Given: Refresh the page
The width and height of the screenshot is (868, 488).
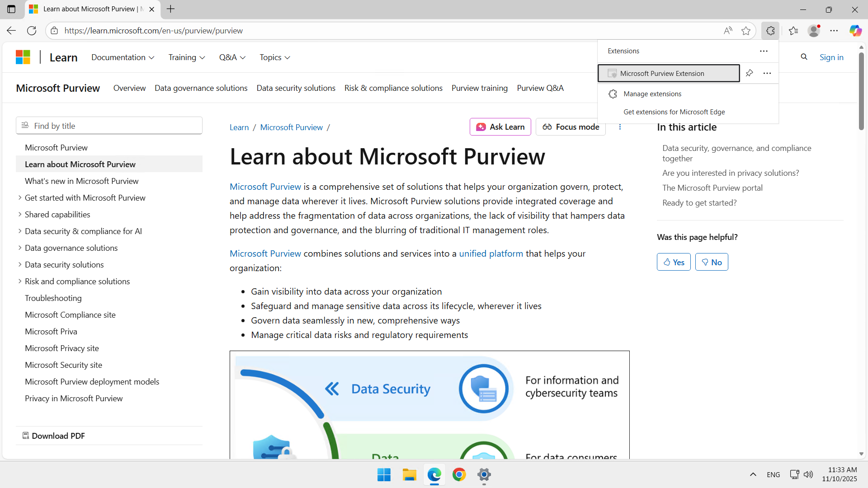Looking at the screenshot, I should (32, 31).
